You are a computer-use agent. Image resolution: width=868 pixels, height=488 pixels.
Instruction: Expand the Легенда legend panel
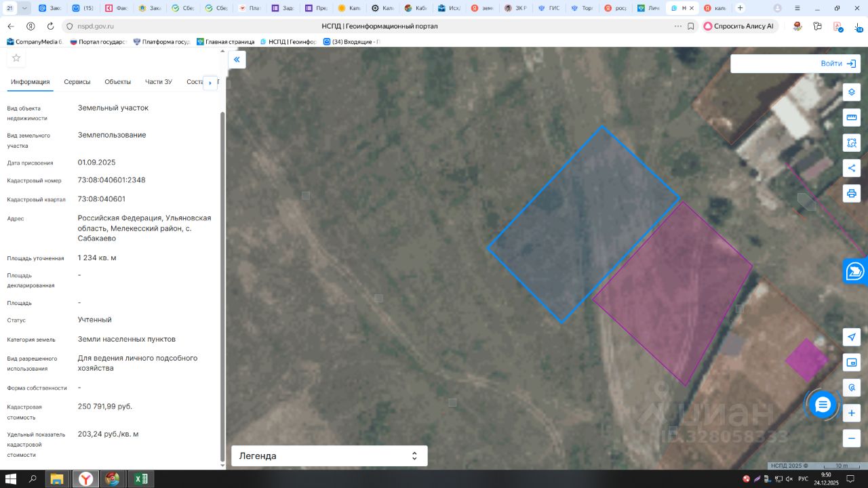coord(330,456)
